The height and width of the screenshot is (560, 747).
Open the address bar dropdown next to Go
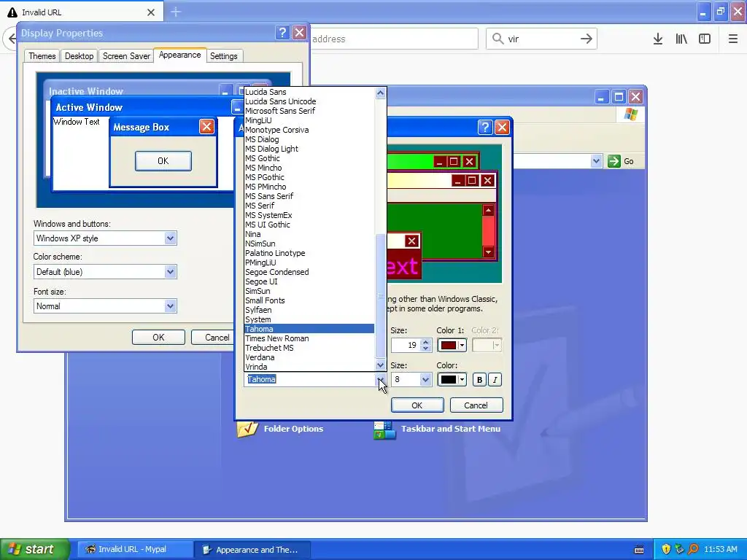click(596, 161)
